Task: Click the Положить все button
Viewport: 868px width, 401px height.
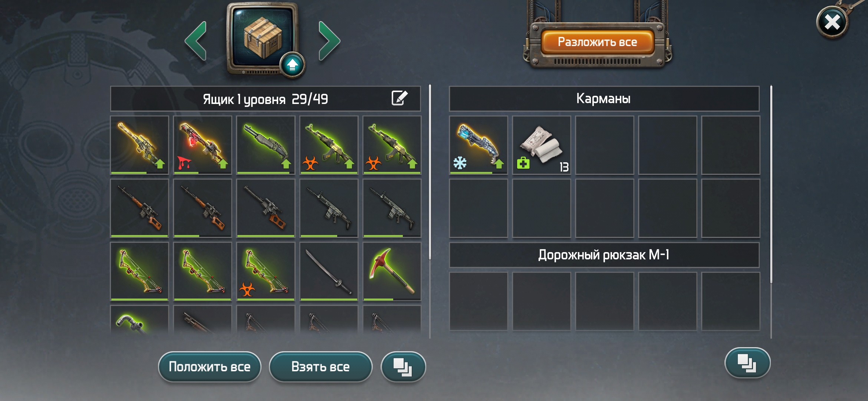Action: coord(210,367)
